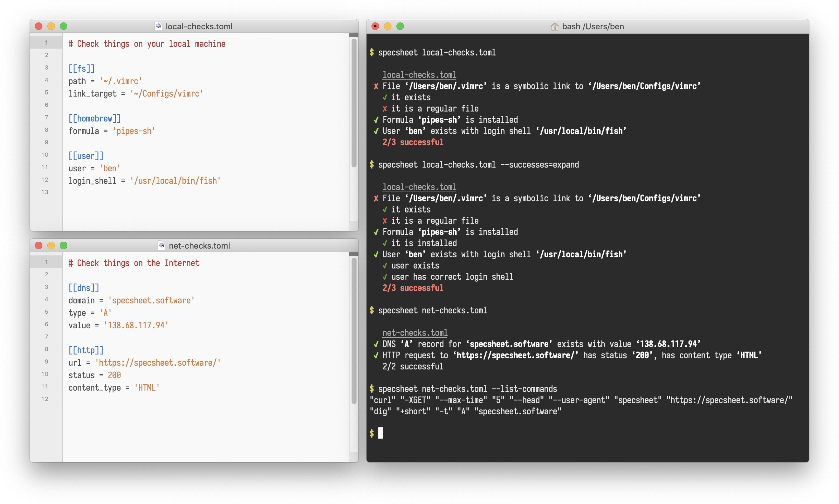Maximize the local-checks.toml window with green button
This screenshot has height=504, width=839.
click(64, 26)
